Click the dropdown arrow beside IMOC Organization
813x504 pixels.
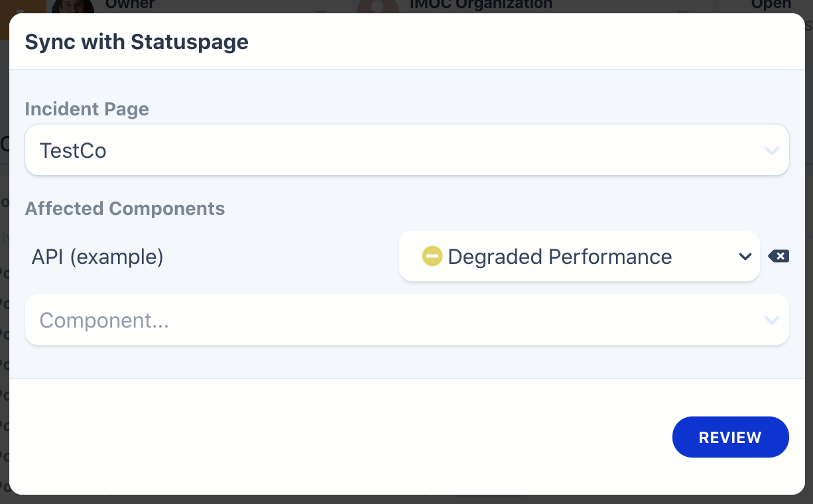(x=682, y=11)
